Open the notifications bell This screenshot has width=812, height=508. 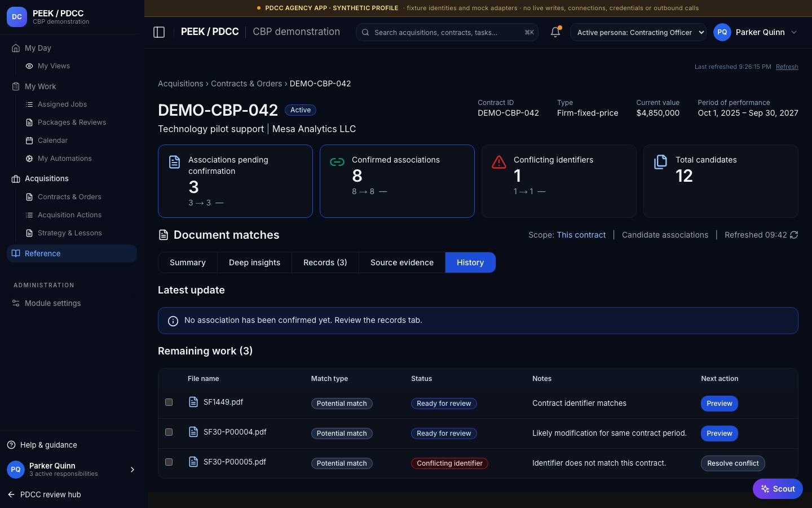coord(555,32)
